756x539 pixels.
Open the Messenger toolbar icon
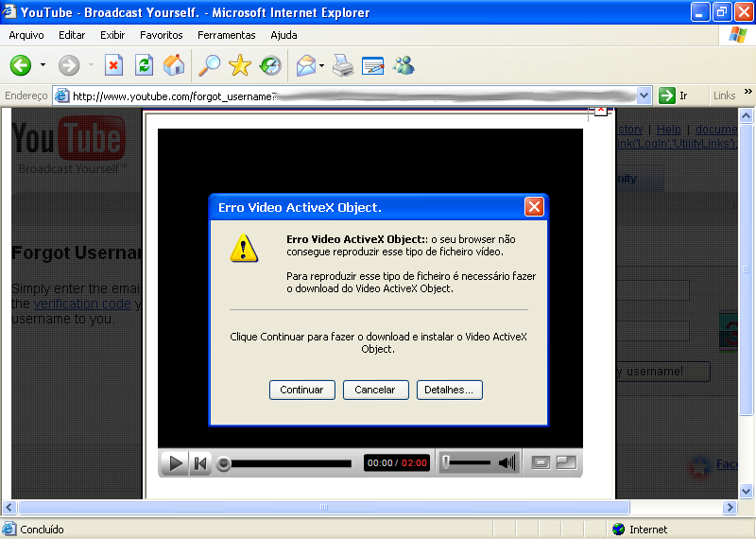coord(404,65)
